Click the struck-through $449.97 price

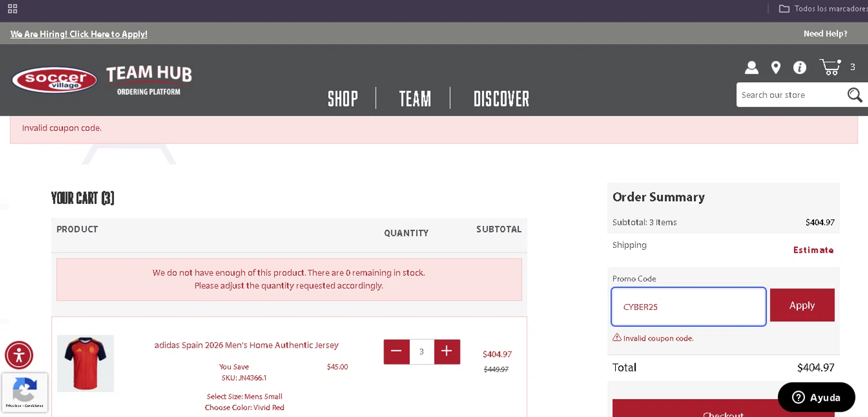[496, 370]
